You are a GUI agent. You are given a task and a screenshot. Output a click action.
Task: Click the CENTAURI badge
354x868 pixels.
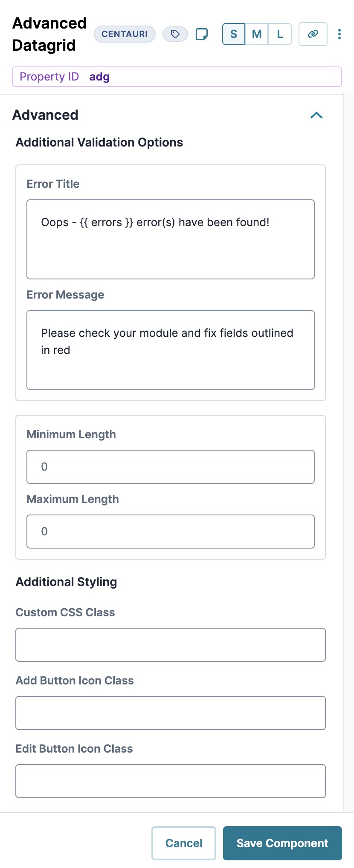[x=125, y=34]
